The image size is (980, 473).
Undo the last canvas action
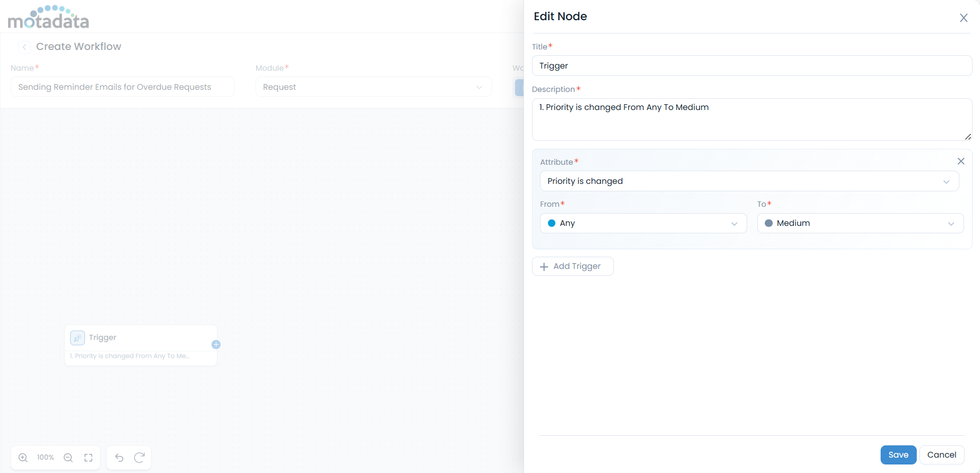tap(119, 458)
